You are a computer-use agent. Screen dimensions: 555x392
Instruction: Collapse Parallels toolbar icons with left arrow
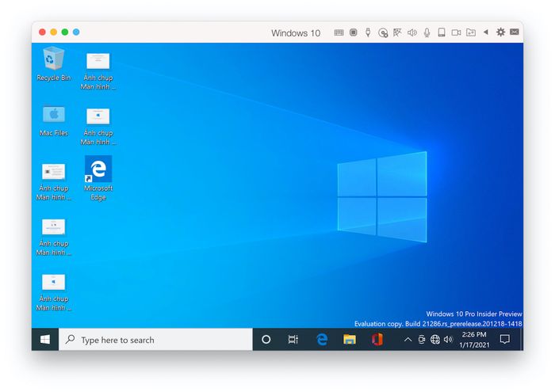pyautogui.click(x=486, y=32)
